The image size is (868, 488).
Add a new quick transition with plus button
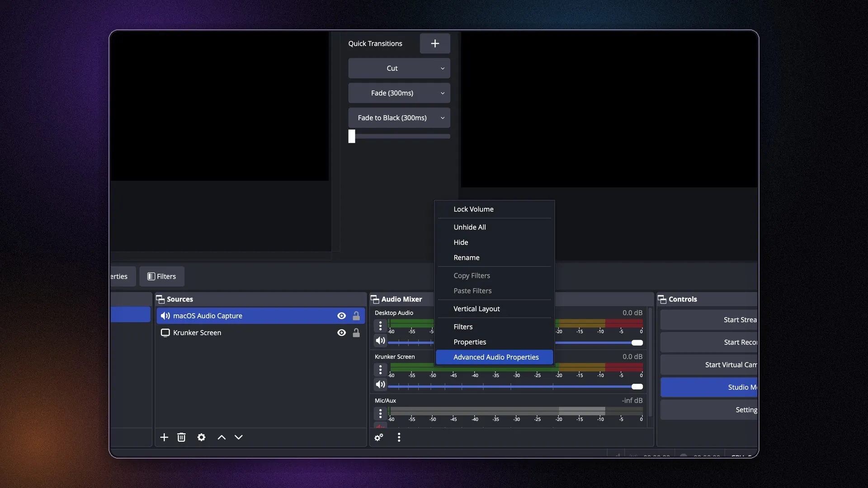(x=434, y=43)
